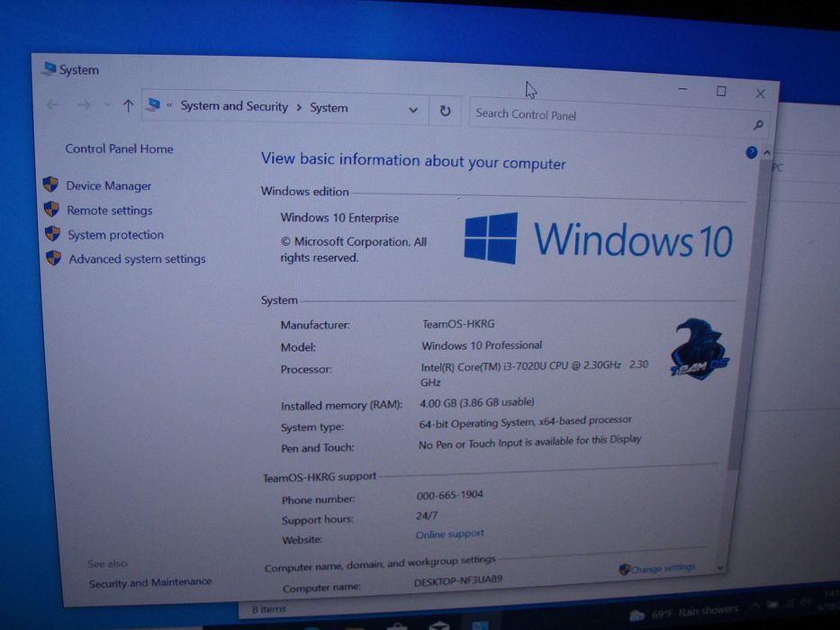This screenshot has width=840, height=630.
Task: Expand the address bar history dropdown
Action: pyautogui.click(x=413, y=110)
